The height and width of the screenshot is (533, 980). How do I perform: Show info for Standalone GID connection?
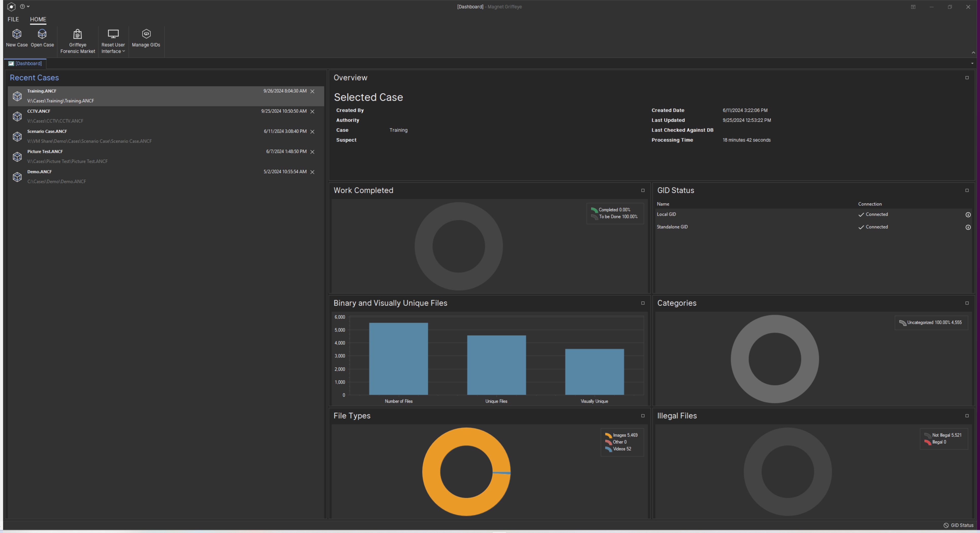pyautogui.click(x=968, y=227)
